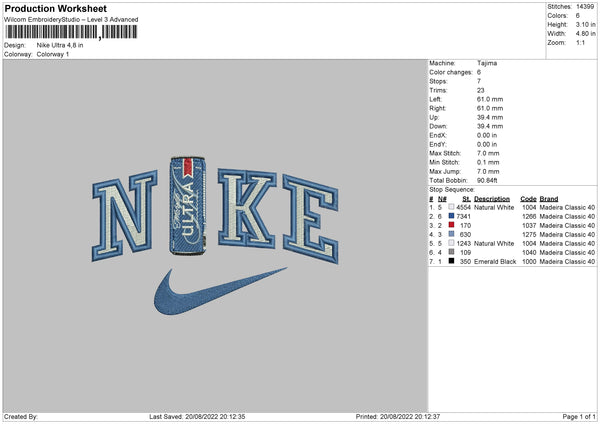Click the Printed timestamp
Screen dimensions: 600x424
coord(398,417)
